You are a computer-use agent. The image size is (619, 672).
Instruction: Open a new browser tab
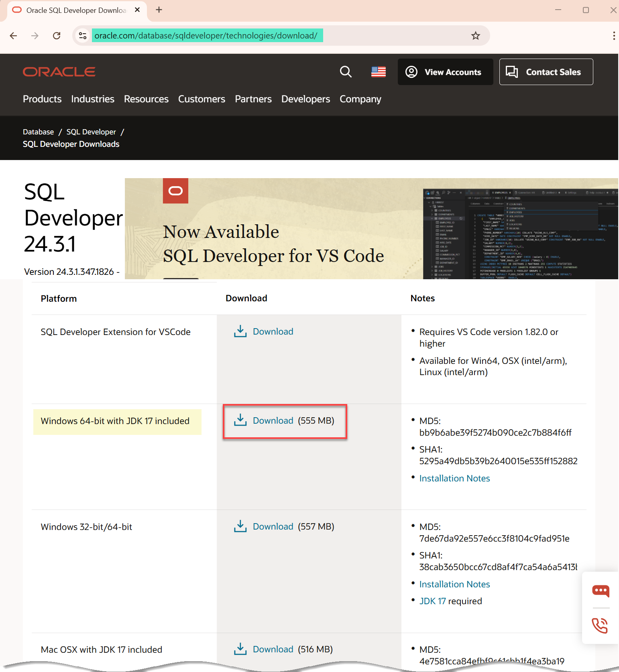(x=159, y=10)
